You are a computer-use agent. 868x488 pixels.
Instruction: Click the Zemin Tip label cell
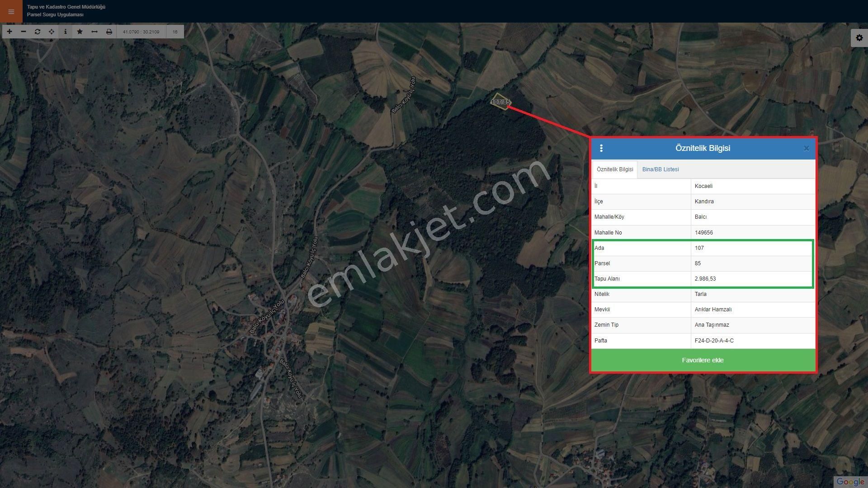tap(641, 325)
